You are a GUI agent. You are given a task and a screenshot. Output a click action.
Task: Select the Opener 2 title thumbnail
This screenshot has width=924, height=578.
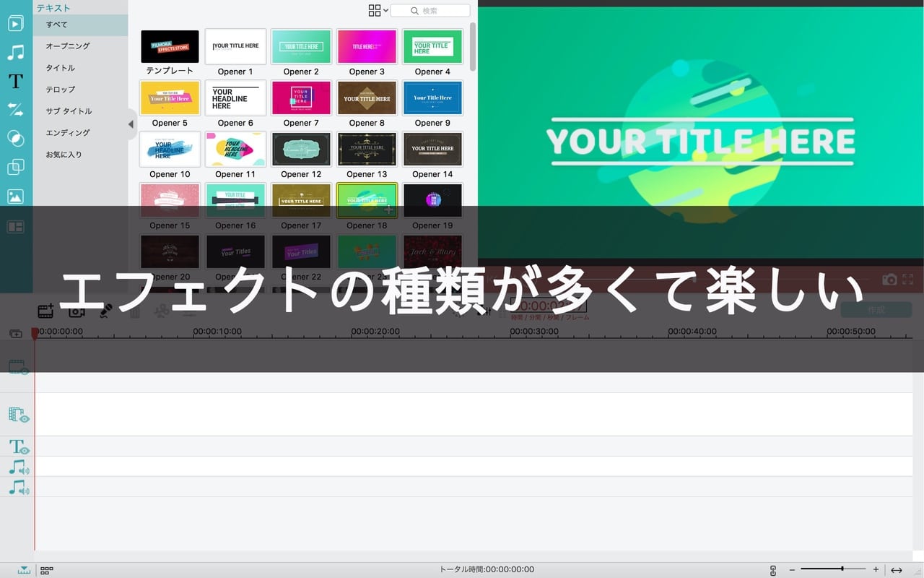coord(301,46)
